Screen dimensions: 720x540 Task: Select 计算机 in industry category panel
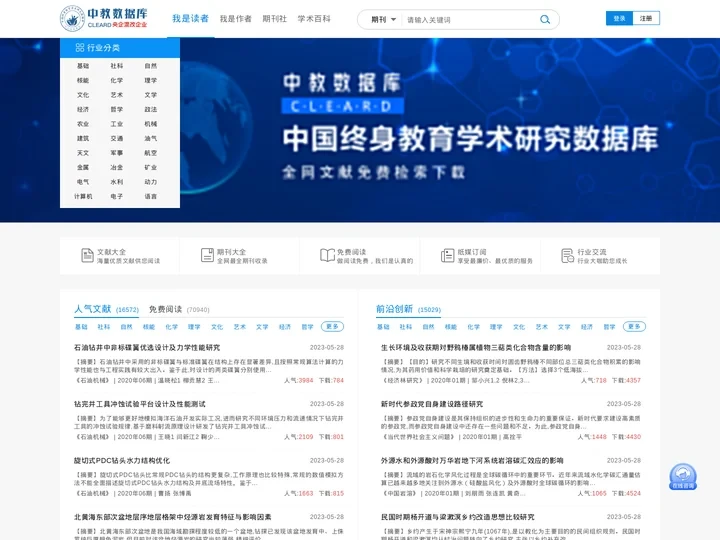(x=83, y=196)
